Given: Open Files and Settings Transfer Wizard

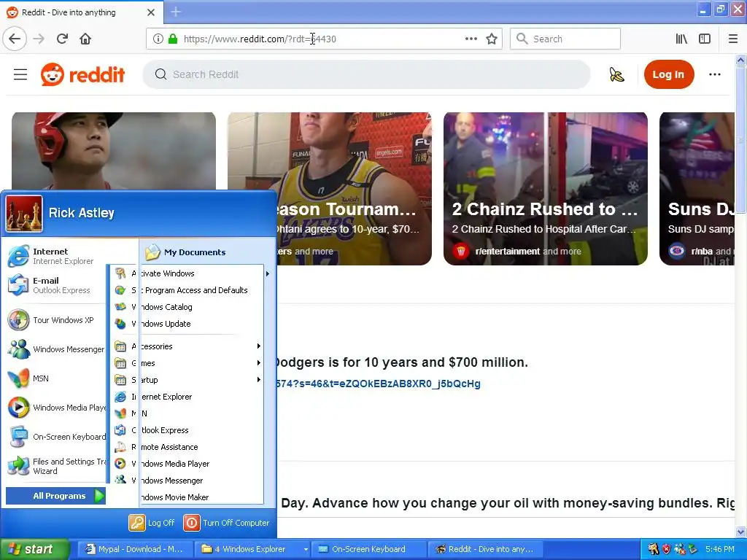Looking at the screenshot, I should (x=55, y=466).
